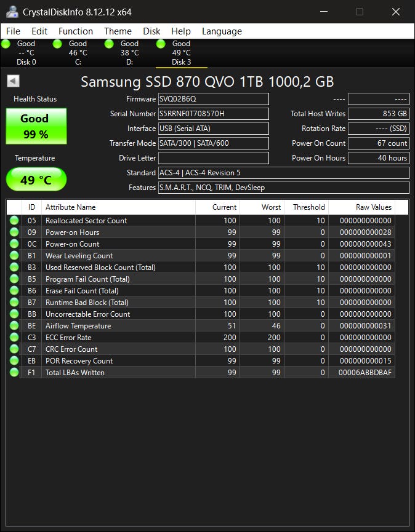Click the Firmware field SVQ02B6Q

[x=214, y=99]
